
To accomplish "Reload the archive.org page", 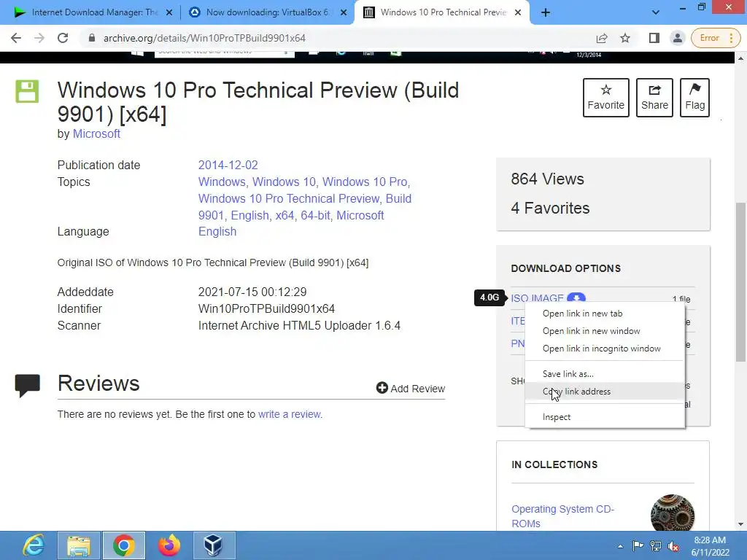I will point(63,38).
